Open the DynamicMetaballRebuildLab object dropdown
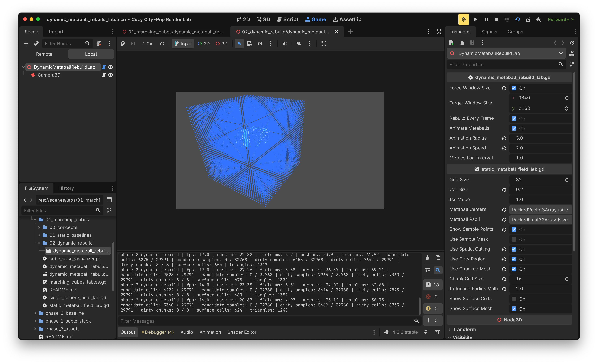 coord(506,53)
